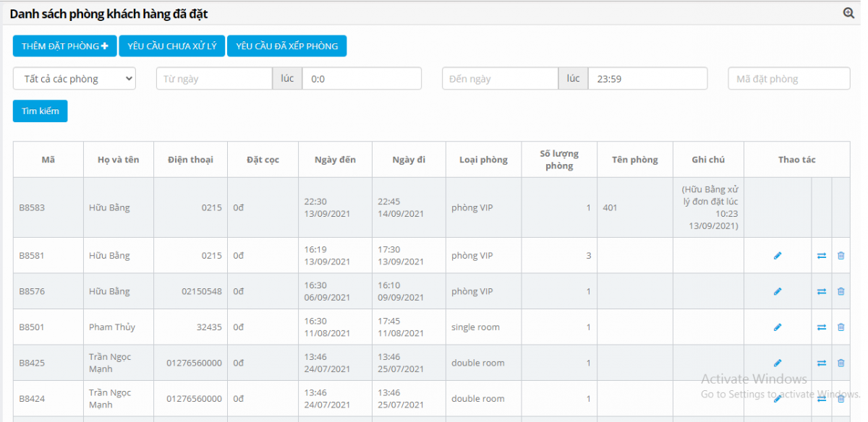This screenshot has width=868, height=422.
Task: Open 'YÊU CẦU CHƯA XỬ LÝ' requests
Action: (x=172, y=46)
